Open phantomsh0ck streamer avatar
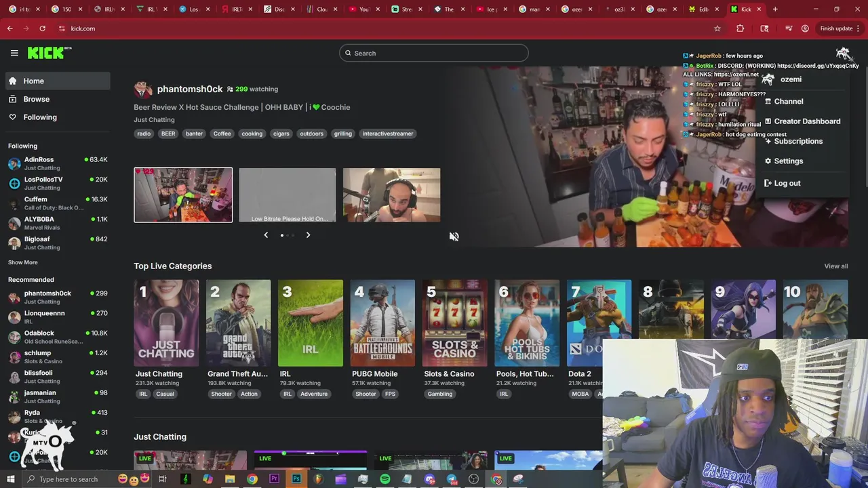The image size is (868, 488). 142,89
